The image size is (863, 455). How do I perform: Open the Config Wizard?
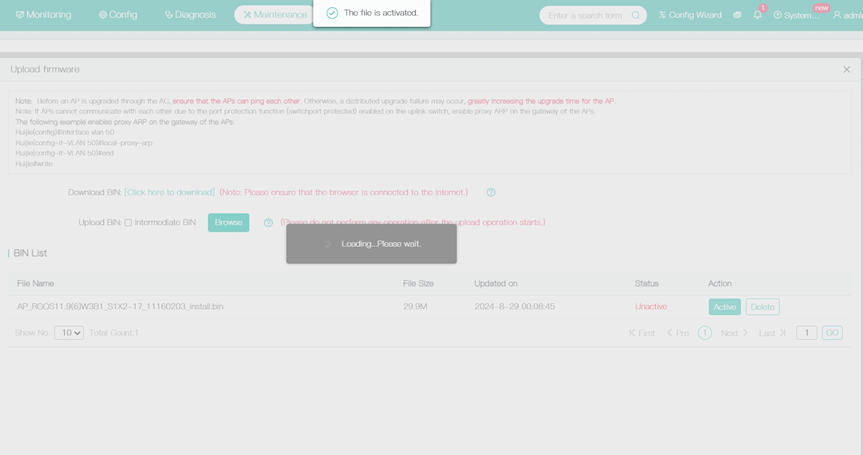[690, 15]
